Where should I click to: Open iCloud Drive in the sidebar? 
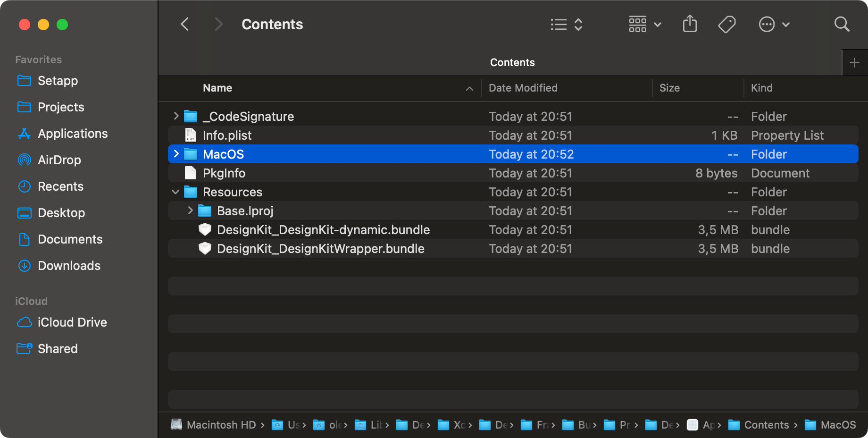coord(72,322)
